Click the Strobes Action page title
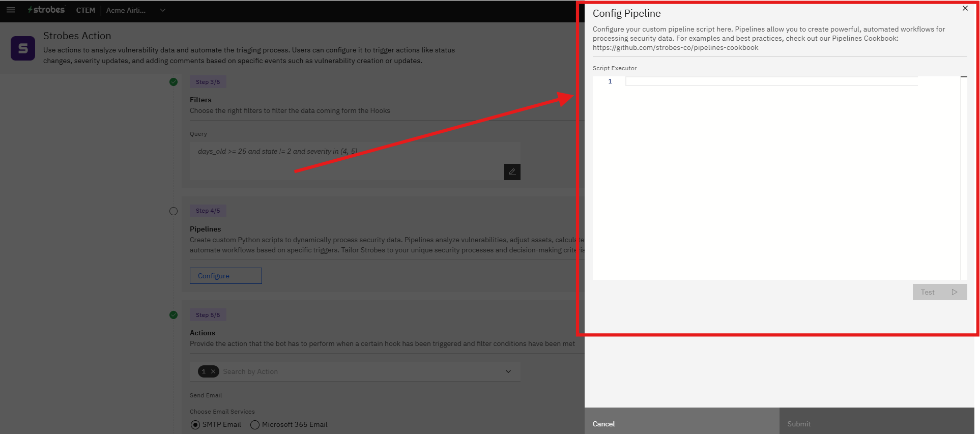 pyautogui.click(x=77, y=36)
